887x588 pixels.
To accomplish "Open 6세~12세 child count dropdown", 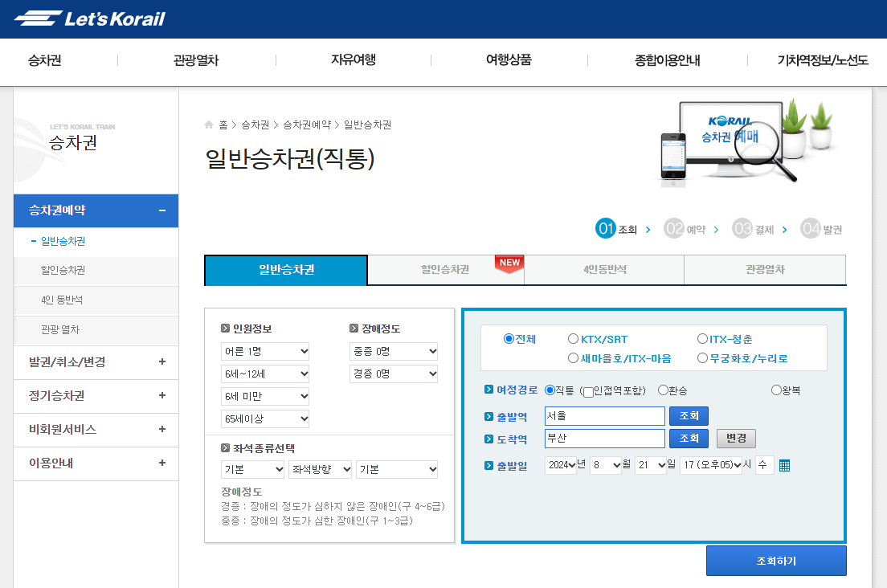I will tap(265, 374).
